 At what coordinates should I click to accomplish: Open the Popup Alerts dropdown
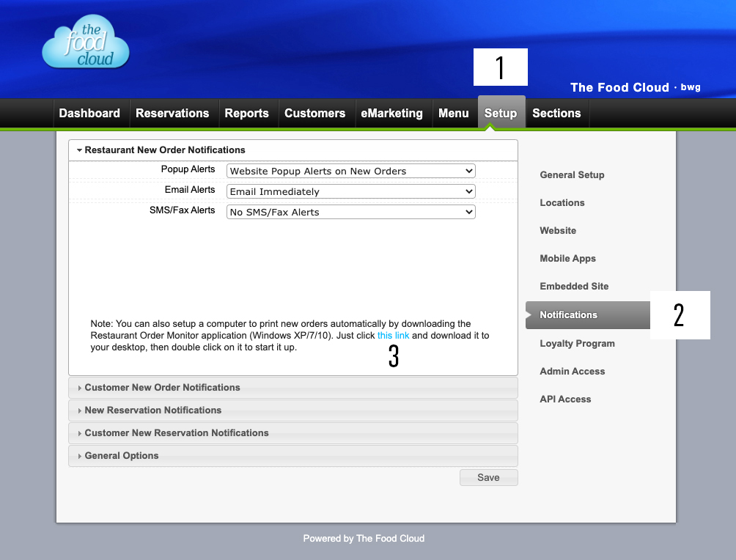(351, 171)
